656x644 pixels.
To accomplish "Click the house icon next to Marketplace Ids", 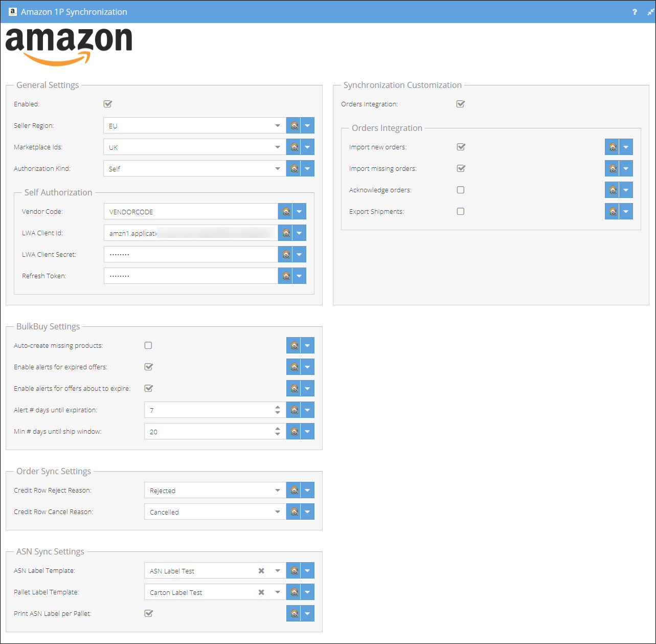I will pyautogui.click(x=294, y=147).
